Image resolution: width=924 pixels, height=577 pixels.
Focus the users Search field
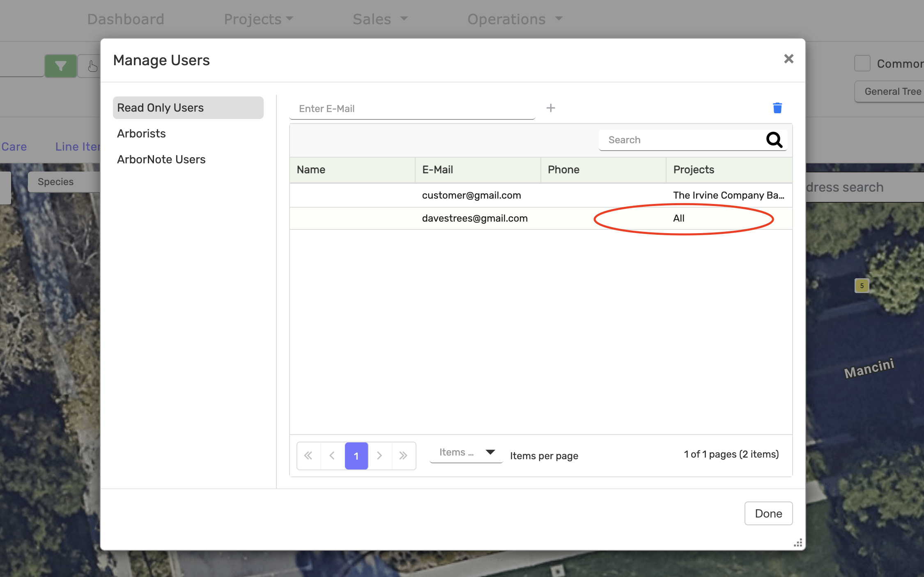[682, 140]
